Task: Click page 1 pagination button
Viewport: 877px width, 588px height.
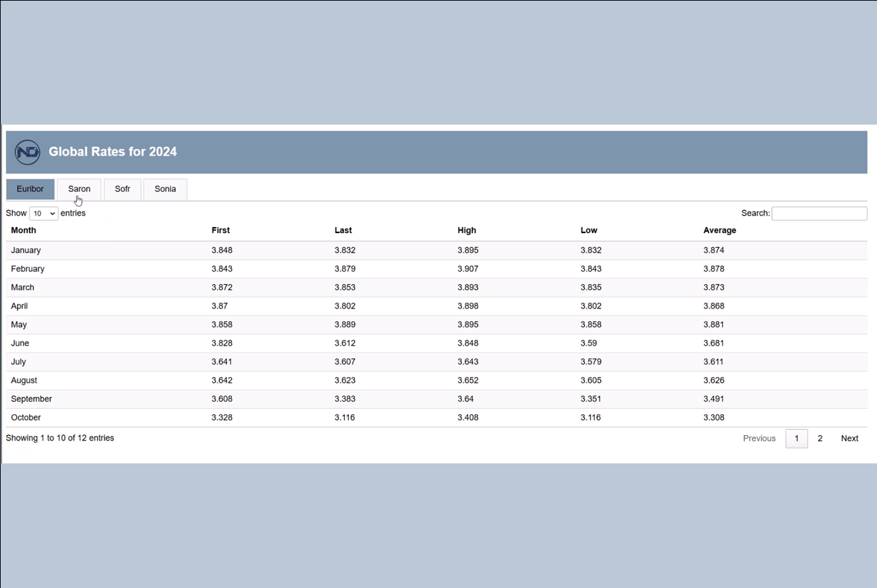Action: 796,438
